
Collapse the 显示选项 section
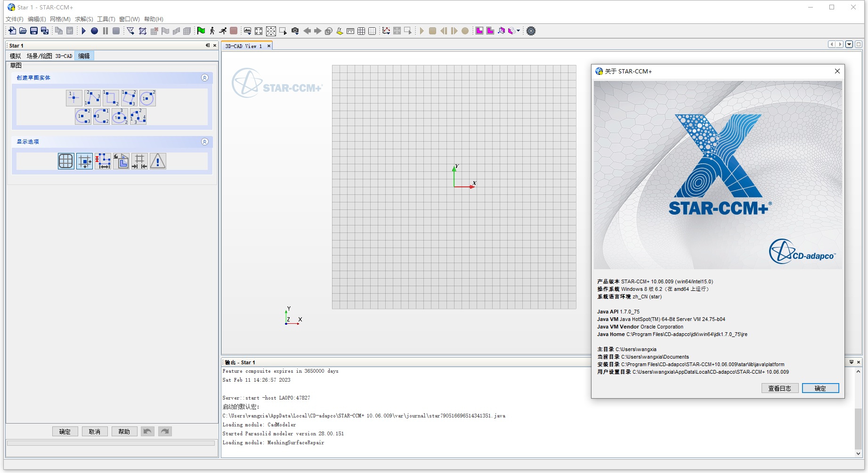(x=205, y=142)
